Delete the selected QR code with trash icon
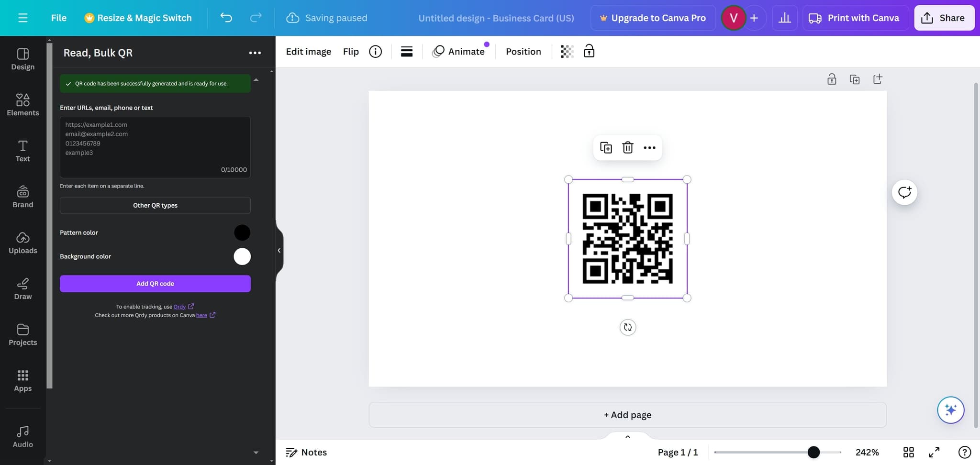The height and width of the screenshot is (465, 980). tap(627, 148)
